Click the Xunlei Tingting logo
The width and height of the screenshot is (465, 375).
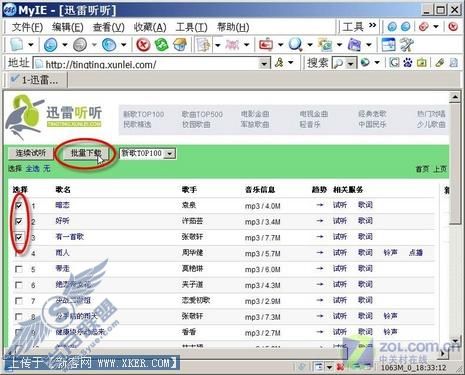coord(54,116)
